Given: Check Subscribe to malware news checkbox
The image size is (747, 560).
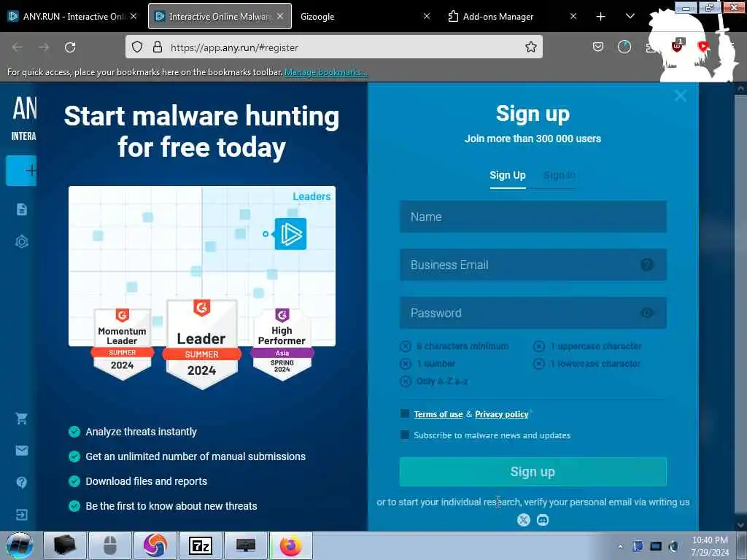Looking at the screenshot, I should [405, 435].
